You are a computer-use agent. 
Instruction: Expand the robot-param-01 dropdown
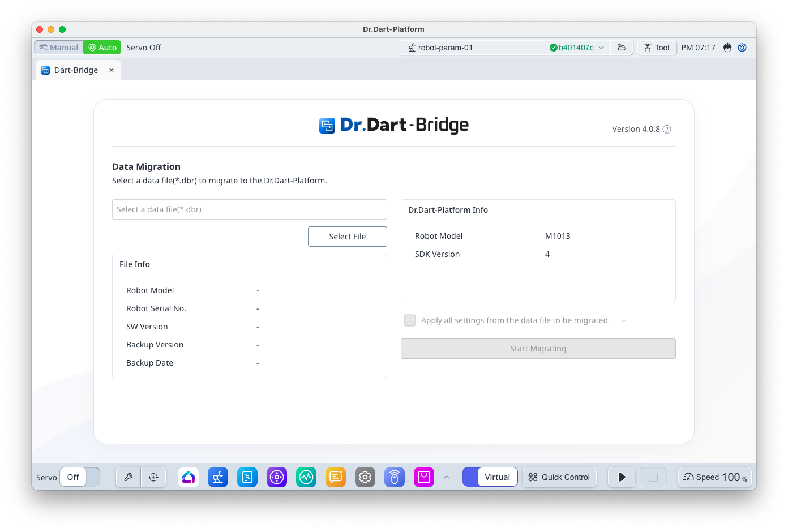[601, 48]
